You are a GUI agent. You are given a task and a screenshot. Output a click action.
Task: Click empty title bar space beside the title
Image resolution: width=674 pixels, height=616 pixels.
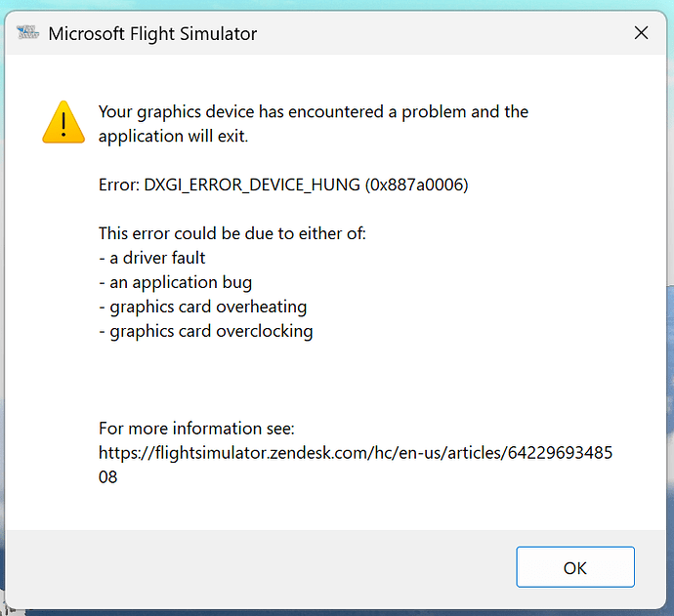click(x=440, y=34)
